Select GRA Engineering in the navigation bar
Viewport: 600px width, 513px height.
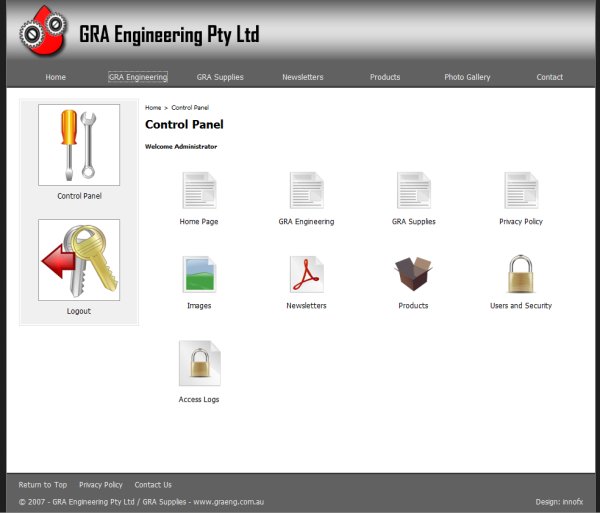(138, 77)
